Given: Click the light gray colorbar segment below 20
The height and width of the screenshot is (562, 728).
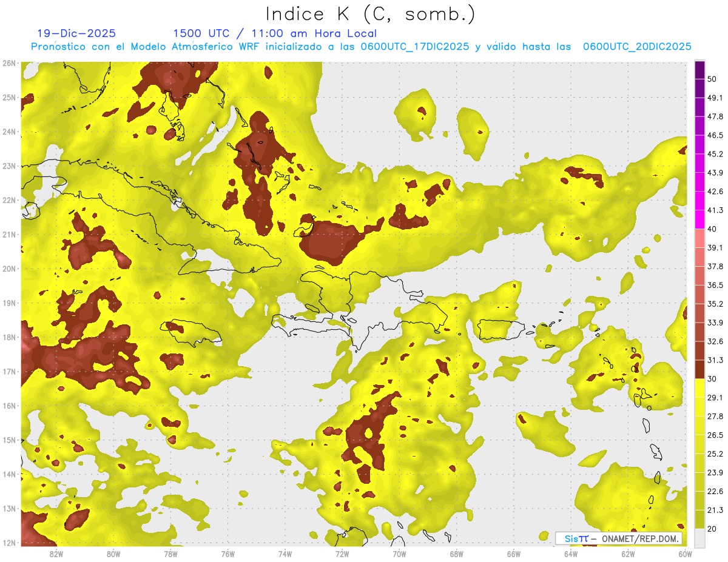Looking at the screenshot, I should point(699,537).
